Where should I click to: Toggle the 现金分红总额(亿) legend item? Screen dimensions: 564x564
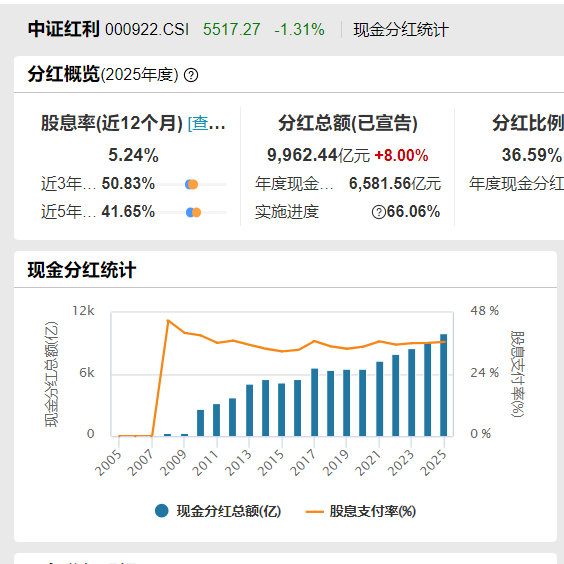(218, 511)
